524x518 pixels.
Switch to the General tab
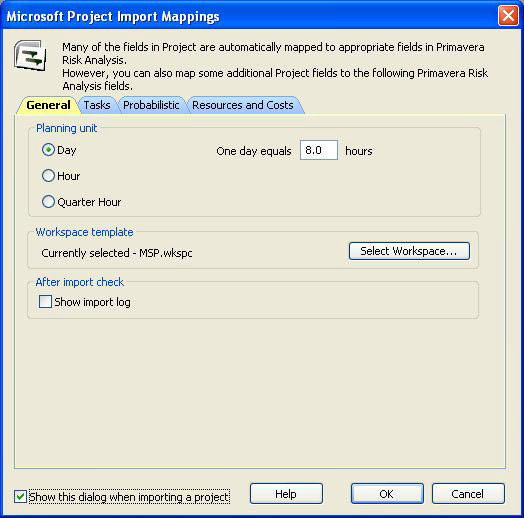point(48,105)
